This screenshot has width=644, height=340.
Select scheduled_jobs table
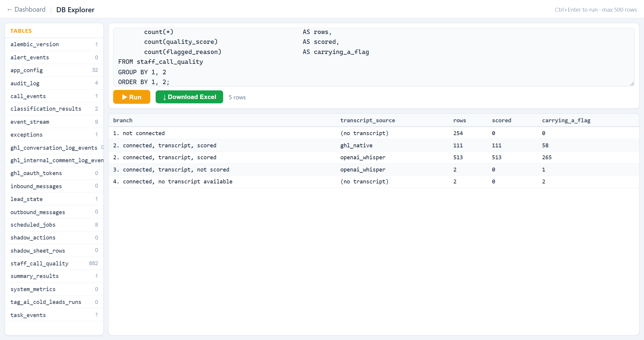click(54, 225)
